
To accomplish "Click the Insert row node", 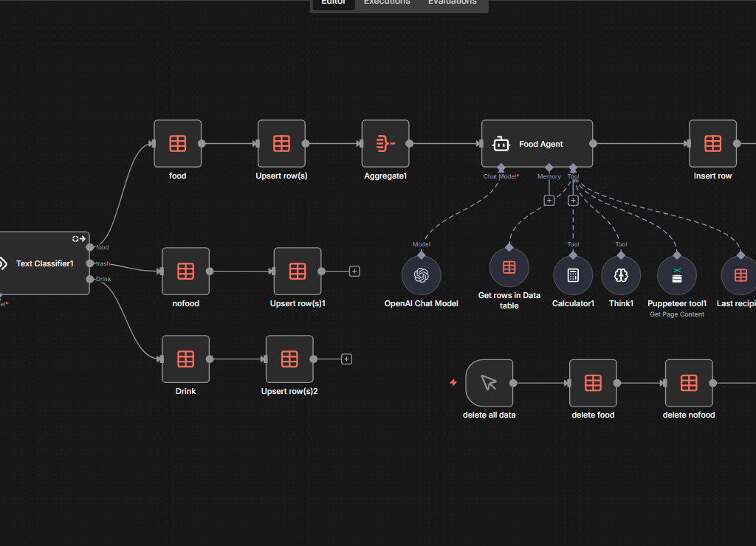I will 712,144.
